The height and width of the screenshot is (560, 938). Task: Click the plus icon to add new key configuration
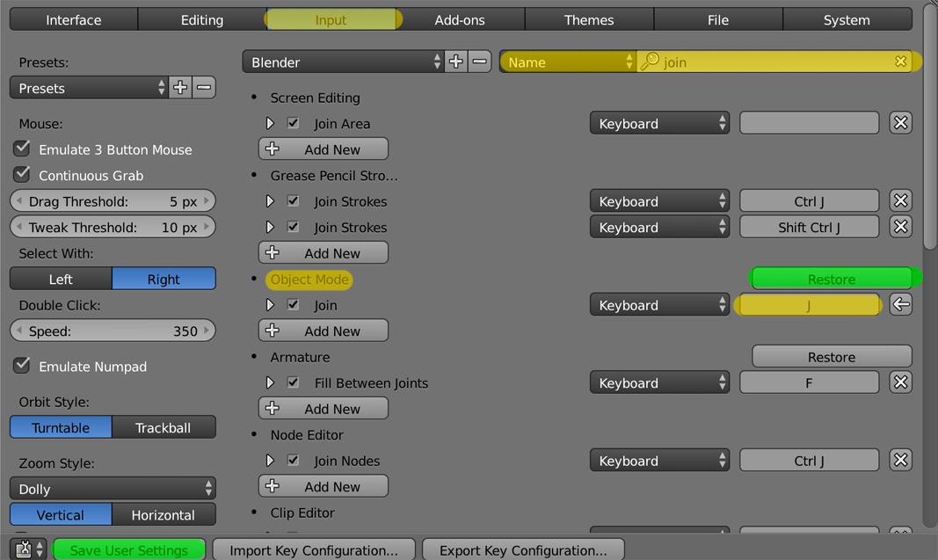(455, 61)
